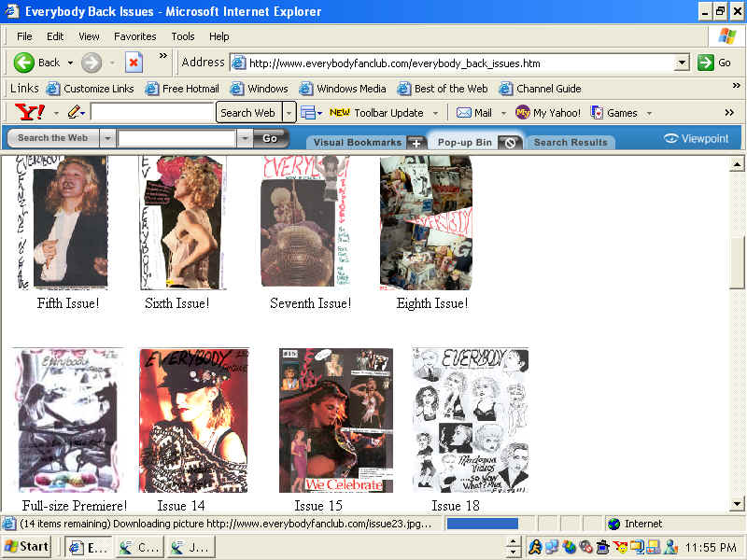
Task: Stop page loading with the red X
Action: pyautogui.click(x=134, y=63)
